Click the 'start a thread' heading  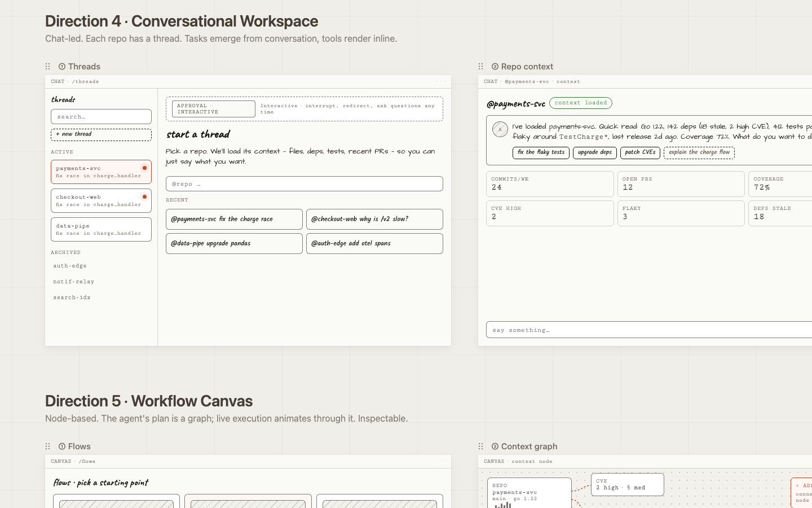click(x=198, y=134)
